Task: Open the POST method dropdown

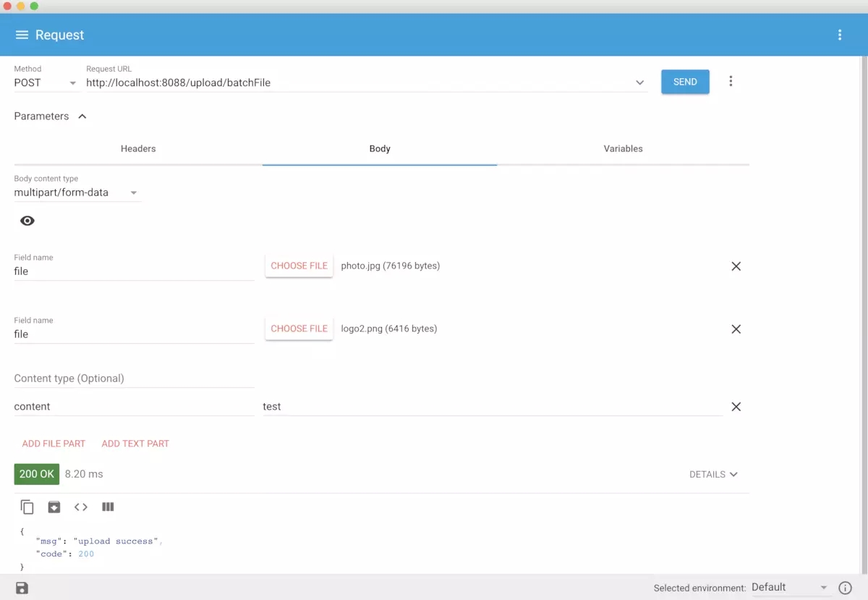Action: pos(45,83)
